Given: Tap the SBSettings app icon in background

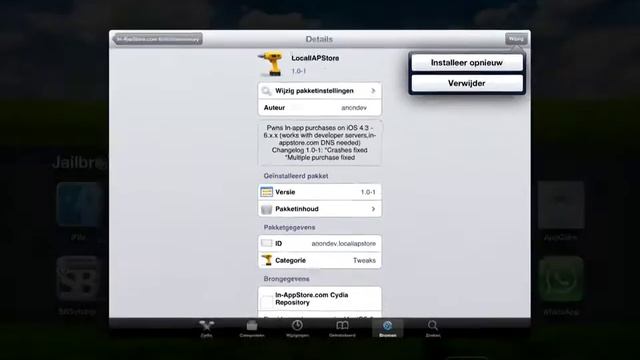Looking at the screenshot, I should [78, 278].
